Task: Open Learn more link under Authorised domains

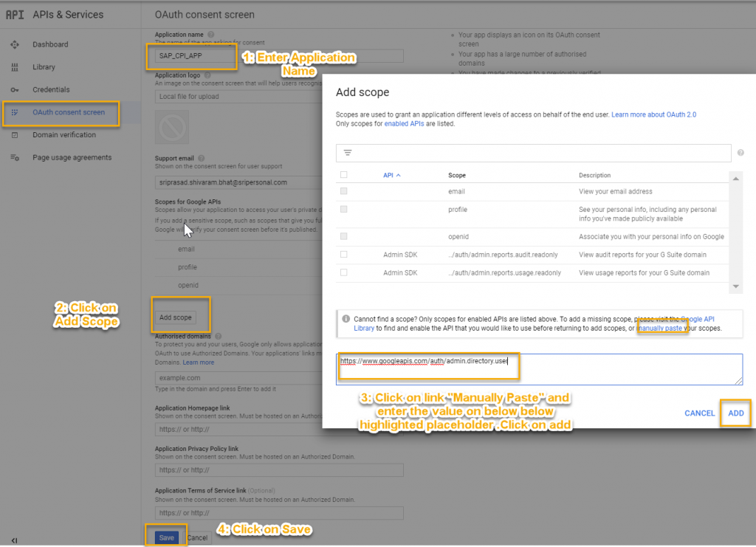Action: (198, 362)
